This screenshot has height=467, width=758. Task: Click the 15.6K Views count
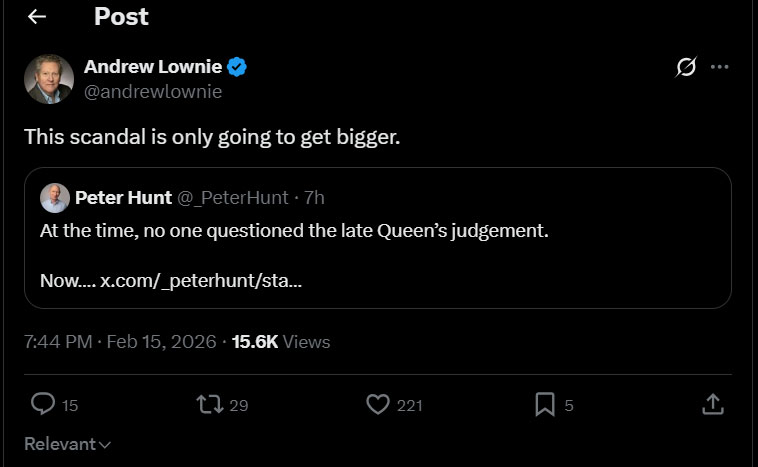tap(280, 341)
